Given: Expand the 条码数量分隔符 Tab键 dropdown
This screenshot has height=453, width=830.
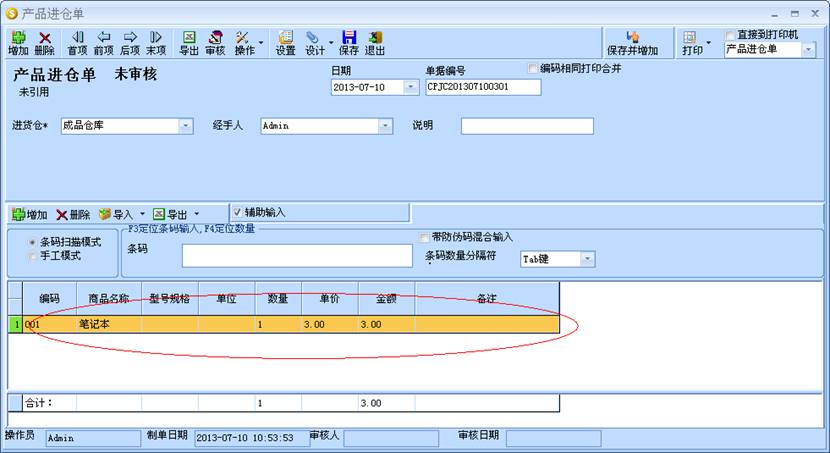Looking at the screenshot, I should pos(587,259).
